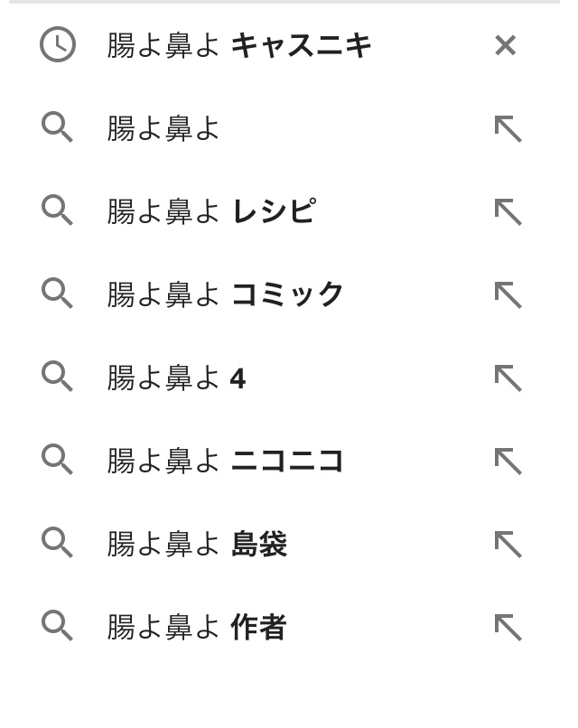Select the suggestion 腸よ鼻よ キャスニキ
Viewport: 578px width, 728px height.
coord(239,45)
